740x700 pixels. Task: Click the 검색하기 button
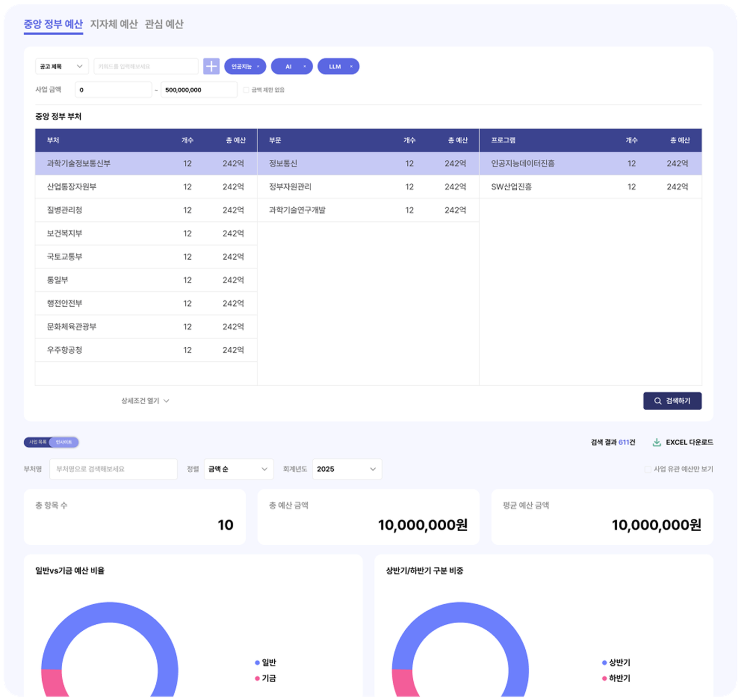pyautogui.click(x=672, y=401)
